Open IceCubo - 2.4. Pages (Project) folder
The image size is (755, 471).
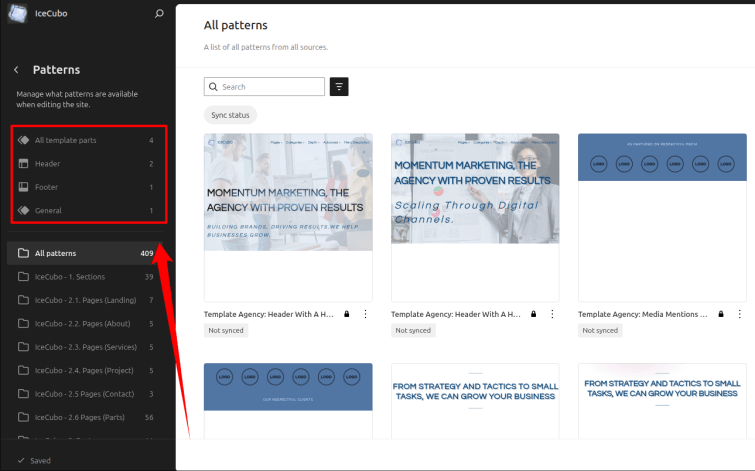point(85,370)
